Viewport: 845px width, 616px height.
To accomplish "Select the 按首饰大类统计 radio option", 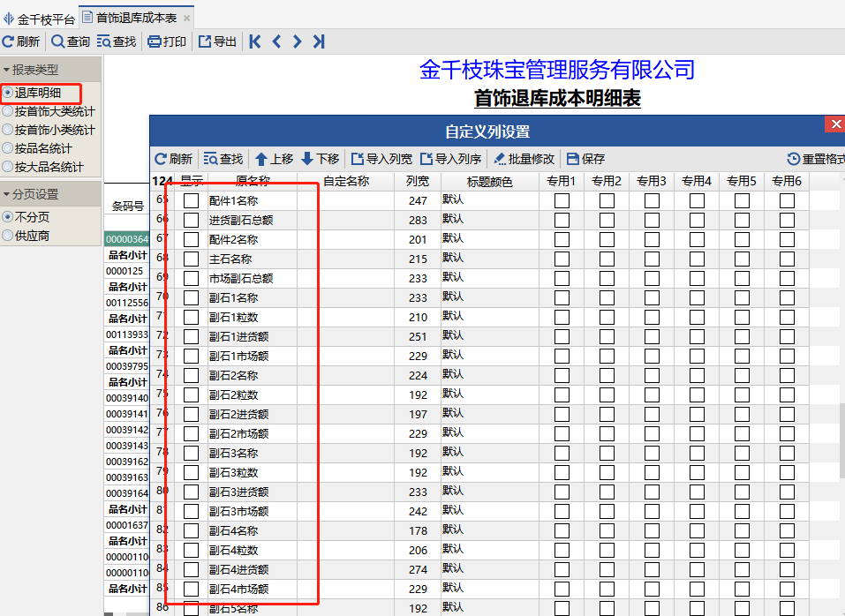I will click(8, 111).
